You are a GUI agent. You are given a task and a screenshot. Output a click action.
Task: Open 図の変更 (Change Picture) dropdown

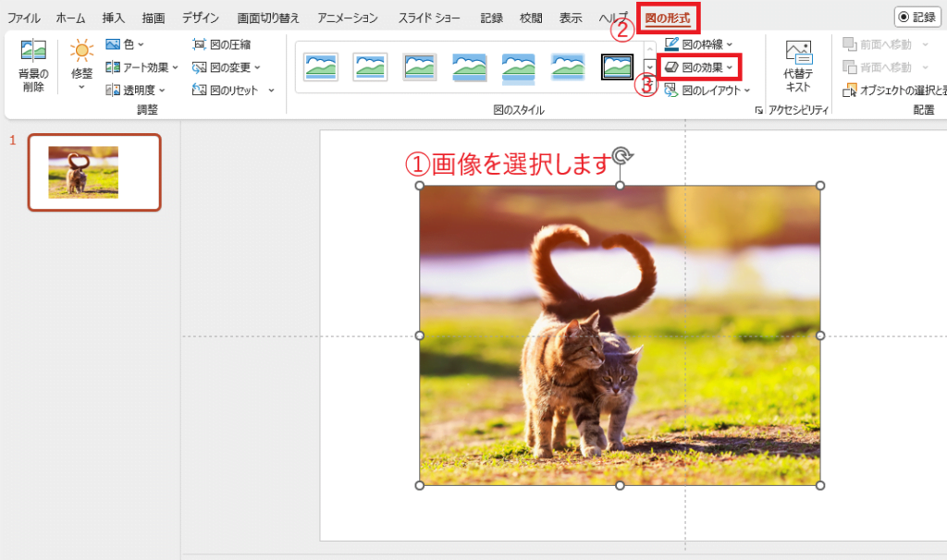pyautogui.click(x=226, y=67)
